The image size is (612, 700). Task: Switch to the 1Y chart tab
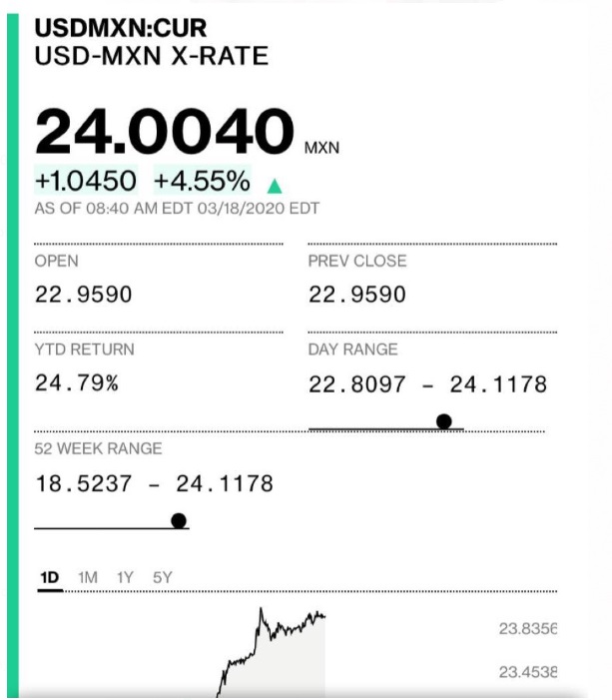[x=125, y=578]
